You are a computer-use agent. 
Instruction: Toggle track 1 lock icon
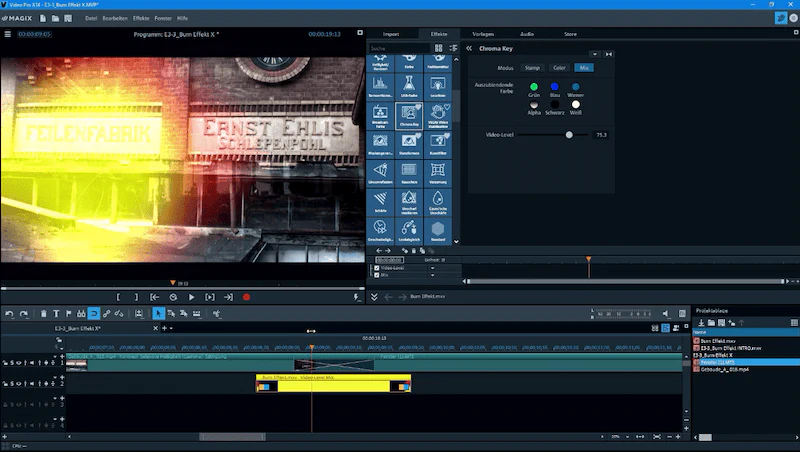click(x=6, y=363)
